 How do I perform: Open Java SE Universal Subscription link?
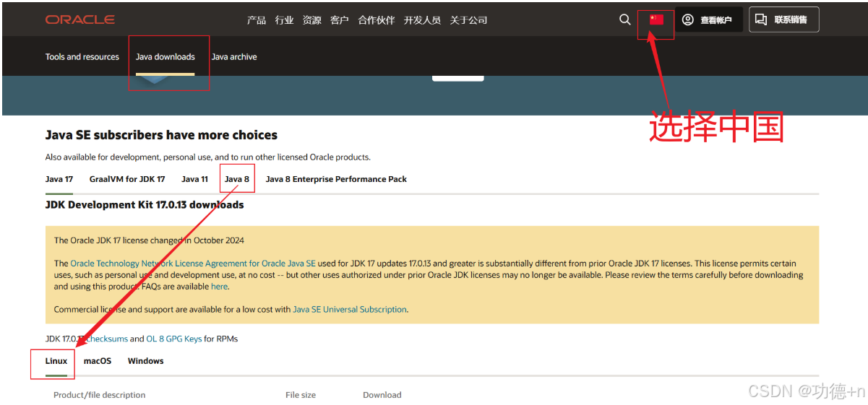(350, 310)
